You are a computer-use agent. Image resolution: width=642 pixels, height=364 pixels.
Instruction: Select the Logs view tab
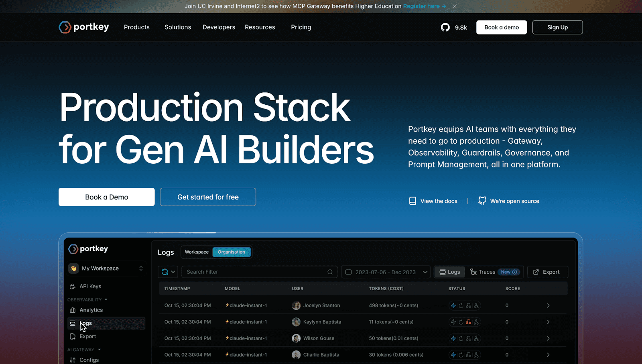coord(450,272)
